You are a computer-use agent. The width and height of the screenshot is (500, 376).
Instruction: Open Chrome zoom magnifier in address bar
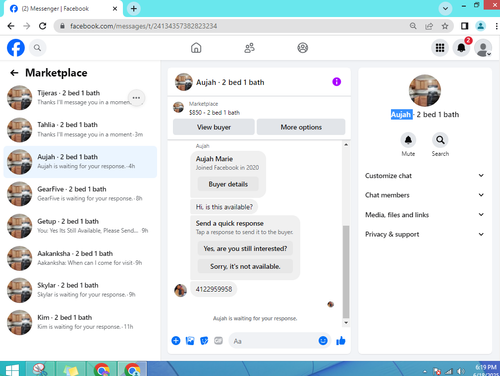[413, 26]
